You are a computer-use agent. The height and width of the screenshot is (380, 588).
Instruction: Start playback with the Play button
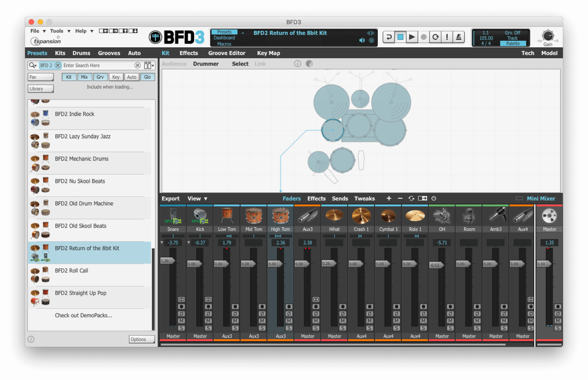point(412,37)
